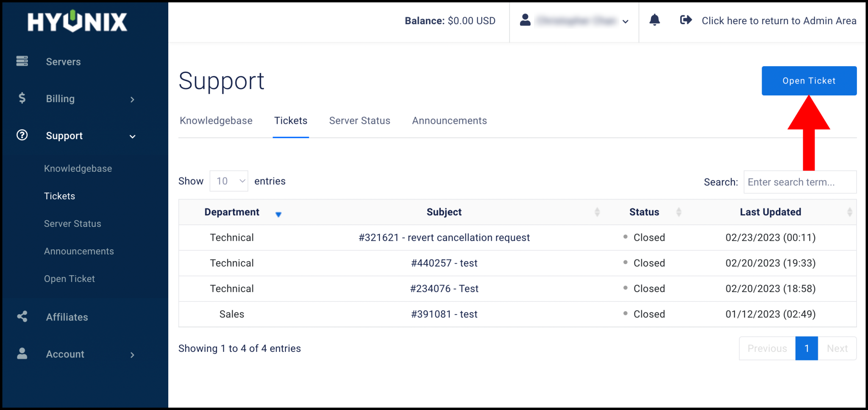The image size is (868, 410).
Task: Switch to the Knowledgebase tab
Action: (x=216, y=120)
